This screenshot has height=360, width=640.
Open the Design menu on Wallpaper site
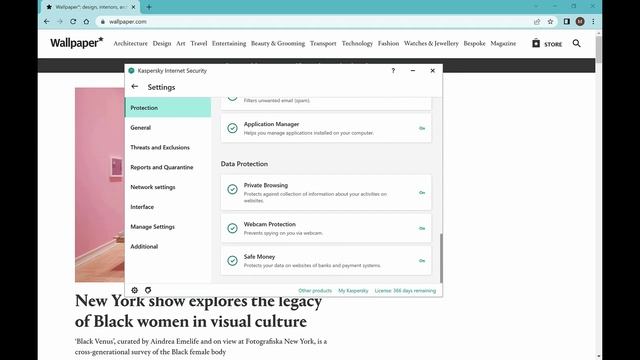tap(162, 43)
